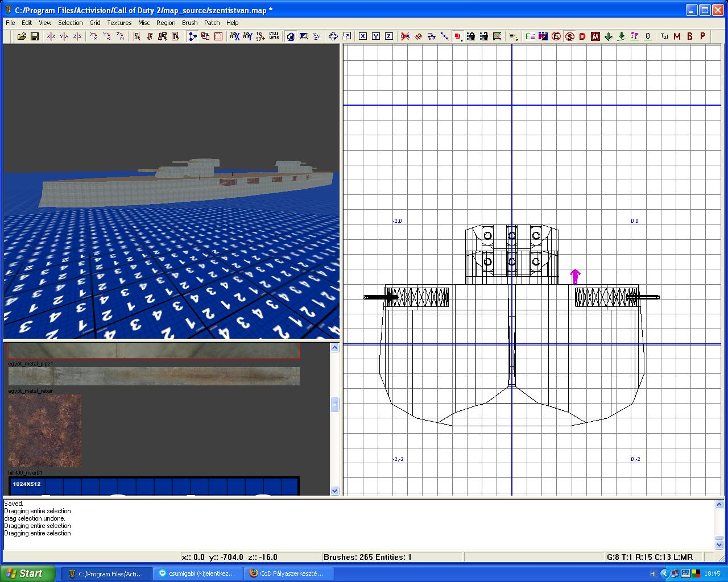Open the Region menu

point(166,23)
